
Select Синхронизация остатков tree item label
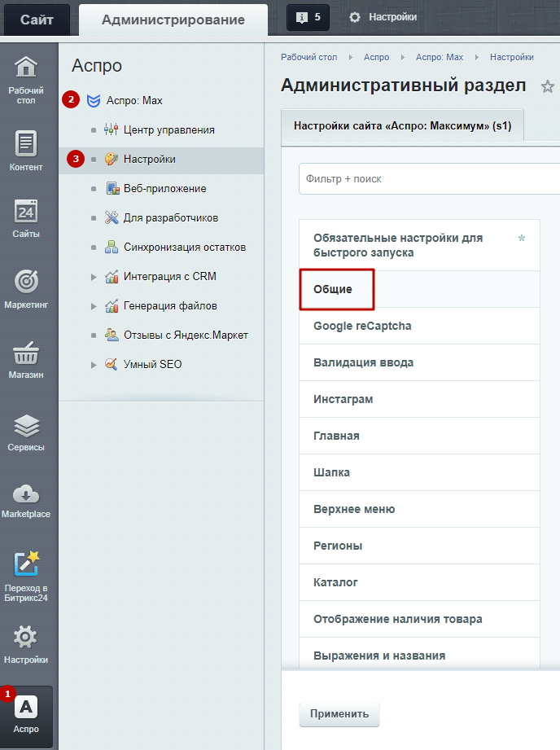[x=185, y=247]
